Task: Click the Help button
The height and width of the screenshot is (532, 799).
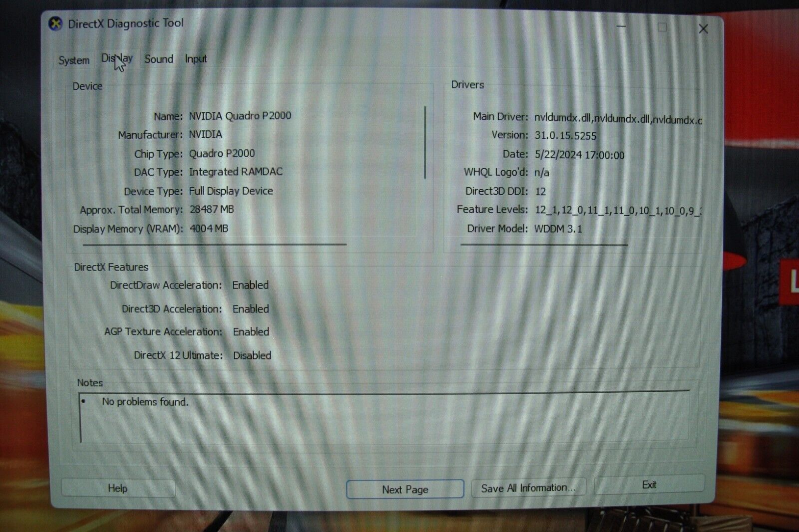Action: click(118, 488)
